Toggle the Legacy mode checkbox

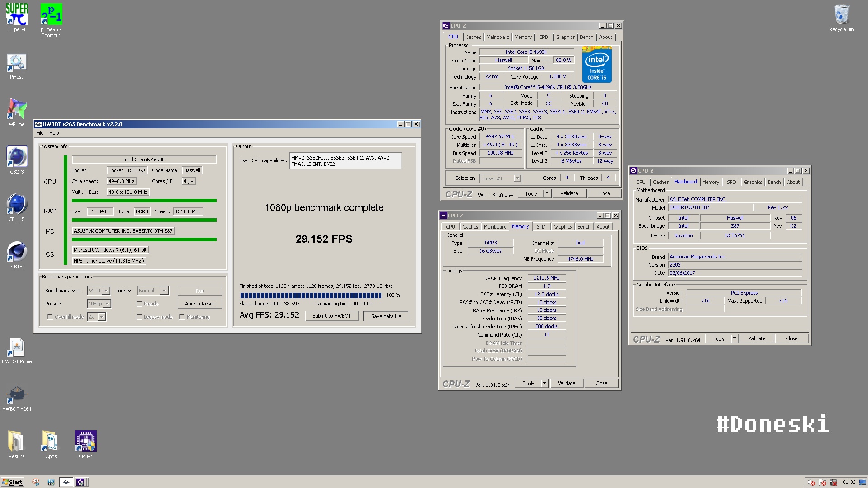139,317
